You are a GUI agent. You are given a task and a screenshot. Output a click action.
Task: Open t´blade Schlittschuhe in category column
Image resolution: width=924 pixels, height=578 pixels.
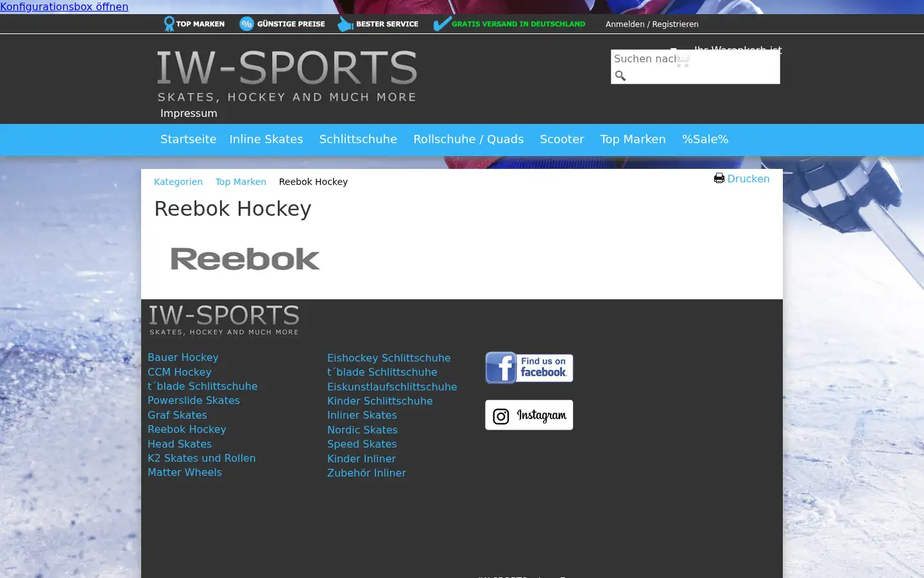382,372
